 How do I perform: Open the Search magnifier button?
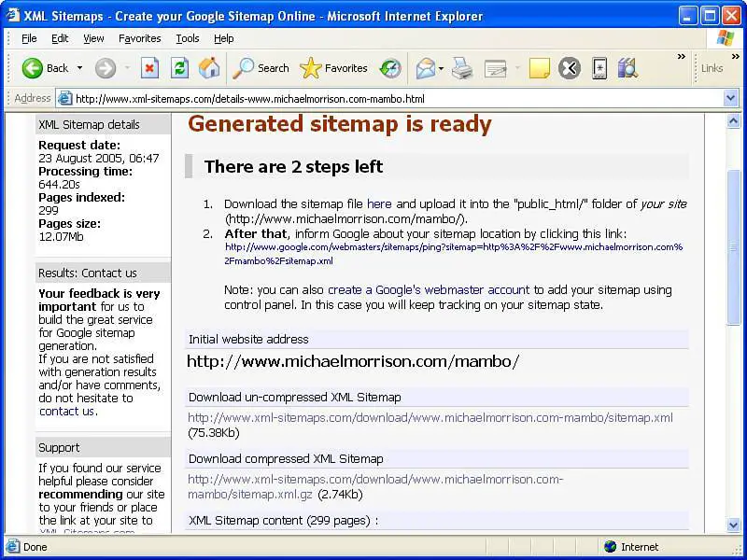[x=261, y=68]
